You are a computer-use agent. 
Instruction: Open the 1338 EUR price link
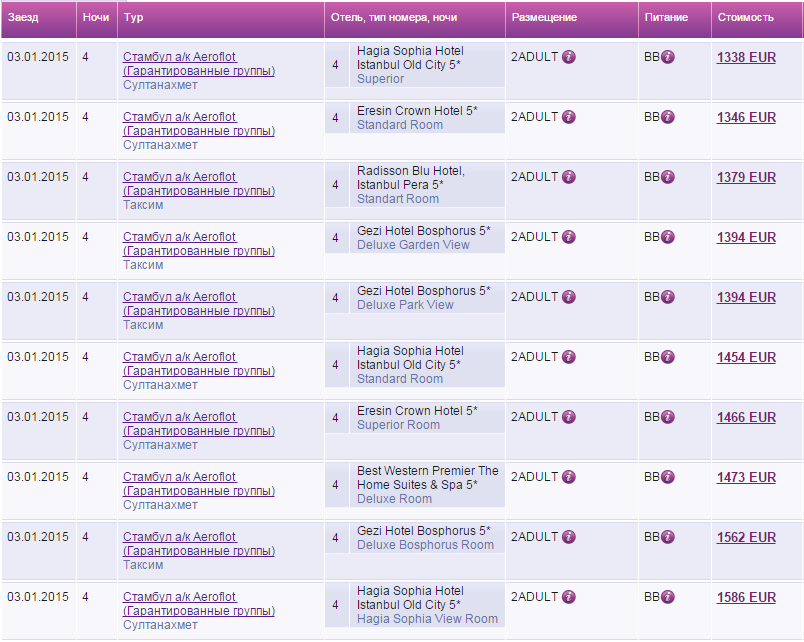pyautogui.click(x=746, y=58)
